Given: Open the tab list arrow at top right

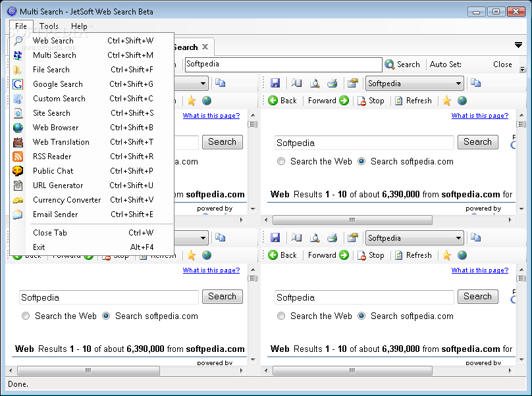Looking at the screenshot, I should point(518,45).
